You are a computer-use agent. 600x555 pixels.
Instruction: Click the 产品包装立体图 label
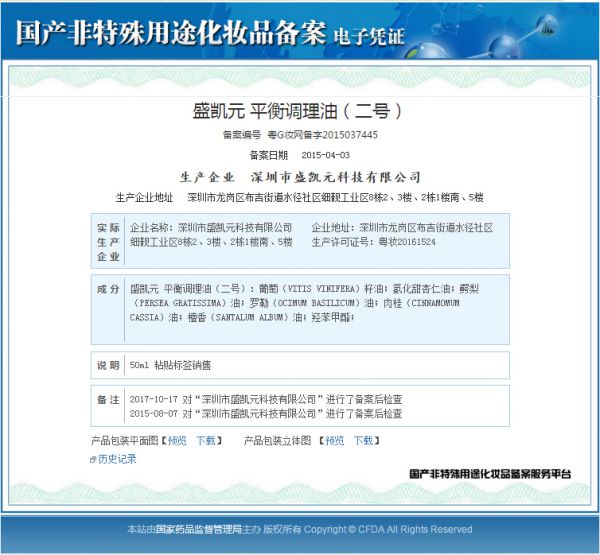(x=277, y=441)
